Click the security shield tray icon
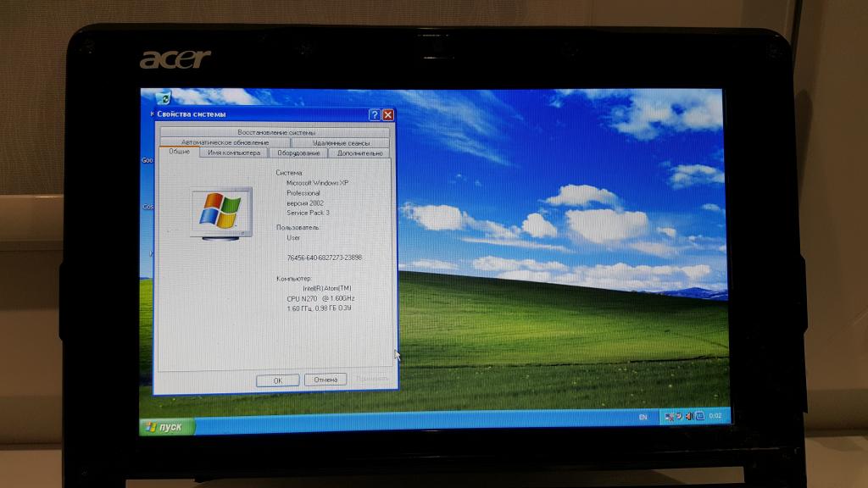Screen dimensions: 868x488 [x=679, y=416]
